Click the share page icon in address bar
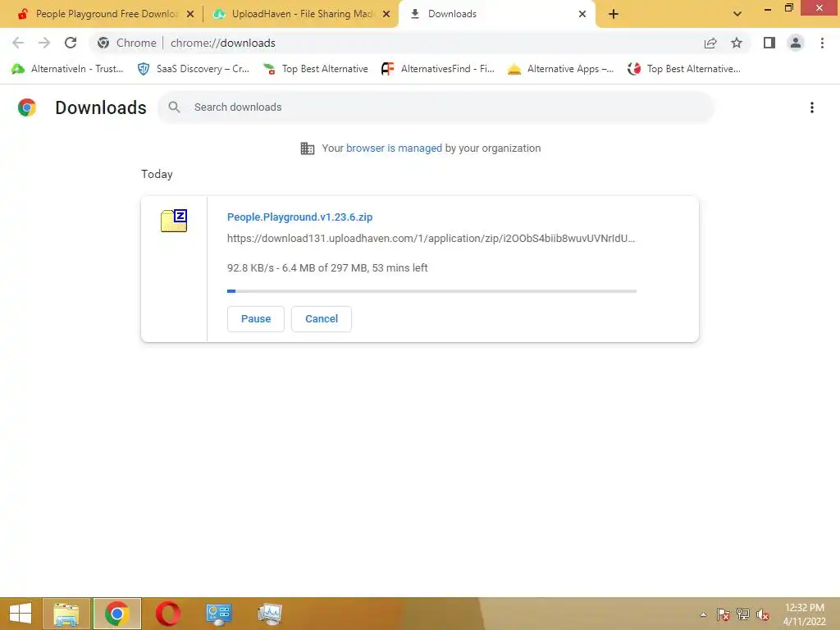 pos(710,43)
